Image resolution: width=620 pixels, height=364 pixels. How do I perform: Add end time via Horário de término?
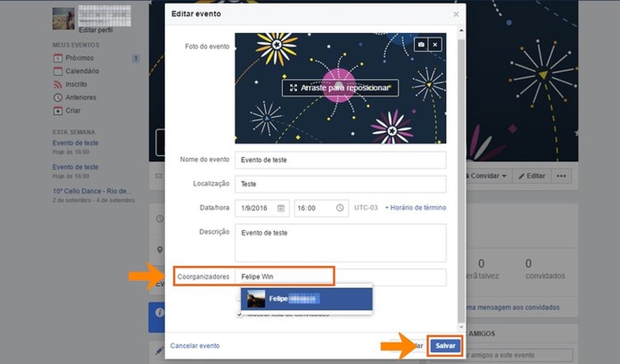[x=416, y=207]
